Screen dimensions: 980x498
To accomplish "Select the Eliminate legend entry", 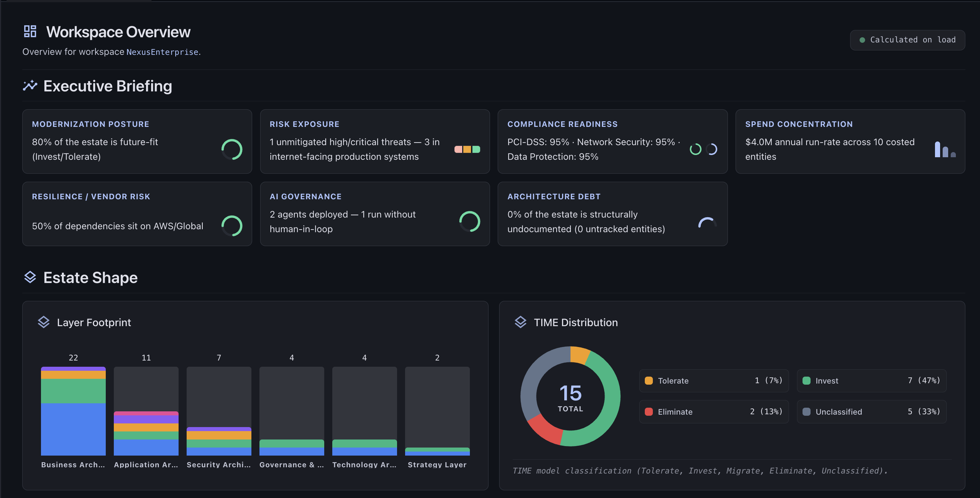I will 714,412.
